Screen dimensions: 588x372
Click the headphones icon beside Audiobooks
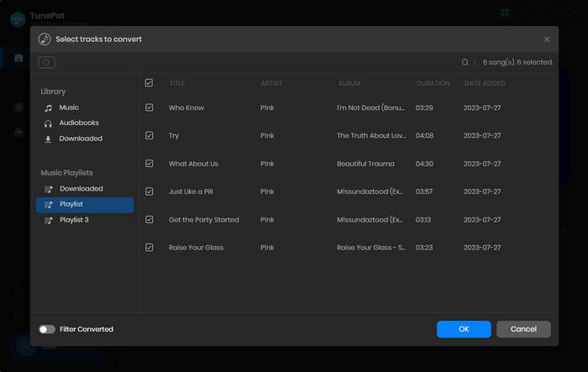[48, 123]
